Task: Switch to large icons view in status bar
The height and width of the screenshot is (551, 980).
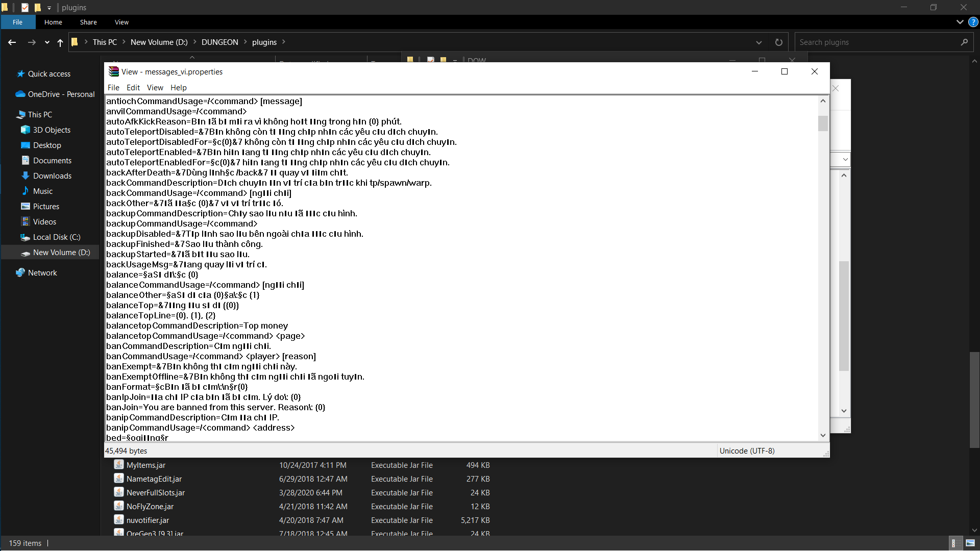Action: coord(970,543)
